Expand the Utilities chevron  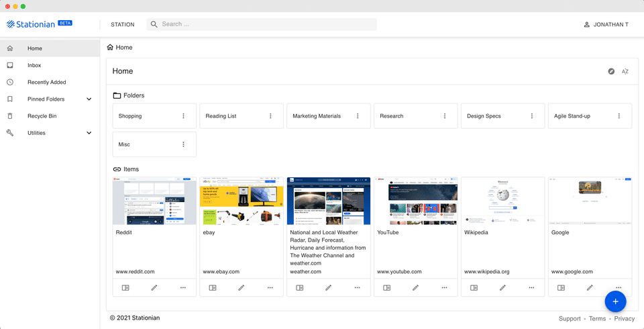coord(89,133)
